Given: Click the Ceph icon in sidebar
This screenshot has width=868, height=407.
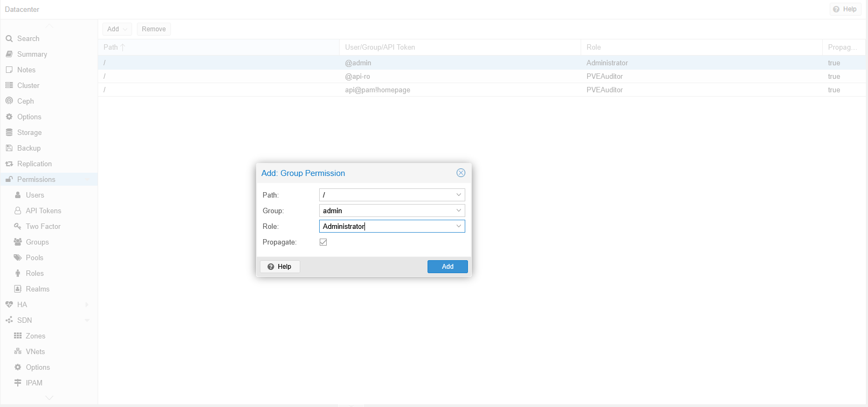Looking at the screenshot, I should (x=9, y=101).
